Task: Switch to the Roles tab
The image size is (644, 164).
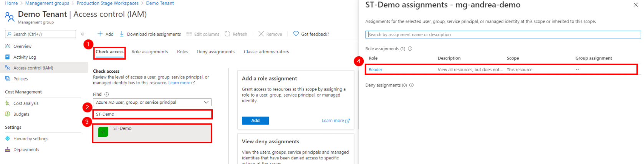Action: click(183, 52)
